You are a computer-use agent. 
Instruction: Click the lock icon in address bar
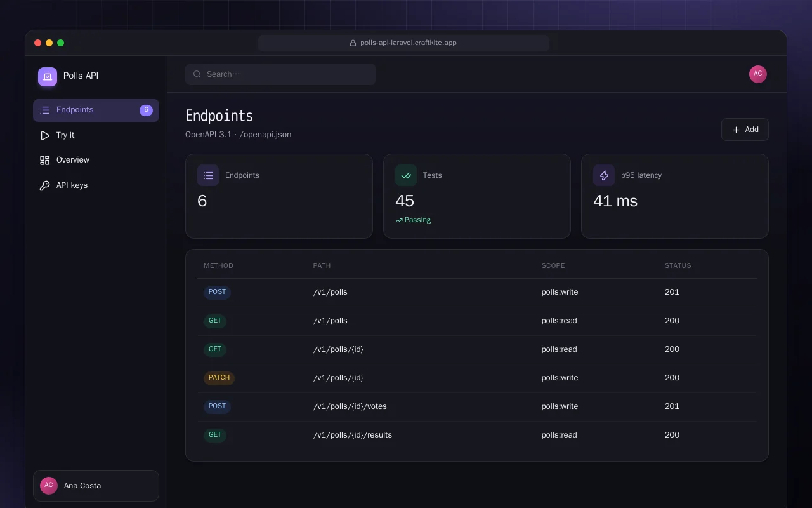353,43
